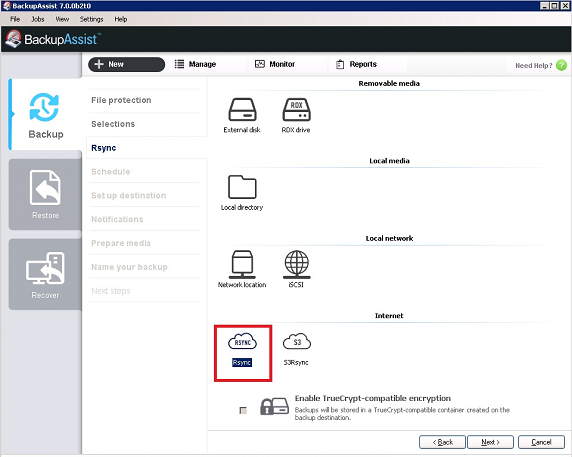The width and height of the screenshot is (572, 457).
Task: Click the 'Internet' section heading
Action: point(389,316)
